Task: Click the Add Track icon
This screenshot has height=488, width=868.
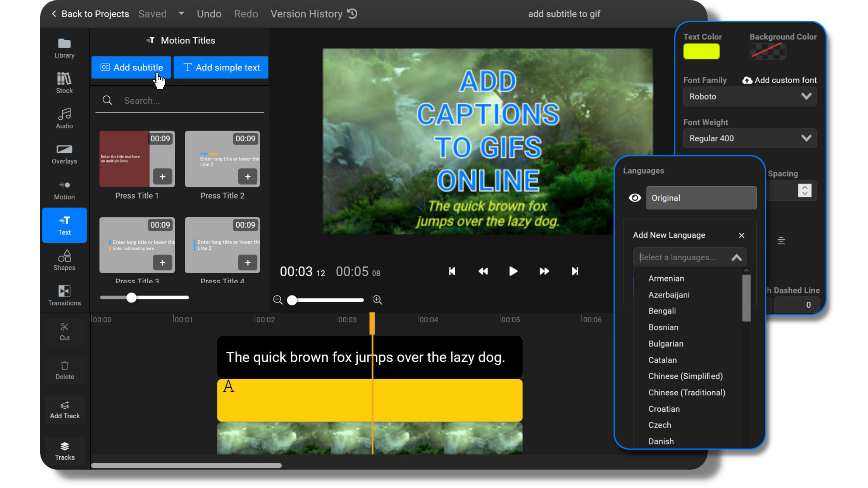Action: [65, 410]
